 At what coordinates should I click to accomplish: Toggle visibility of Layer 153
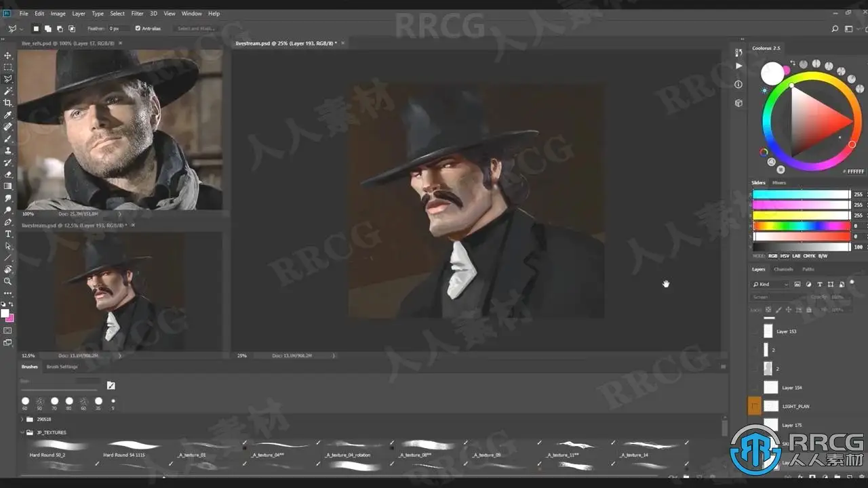point(755,331)
